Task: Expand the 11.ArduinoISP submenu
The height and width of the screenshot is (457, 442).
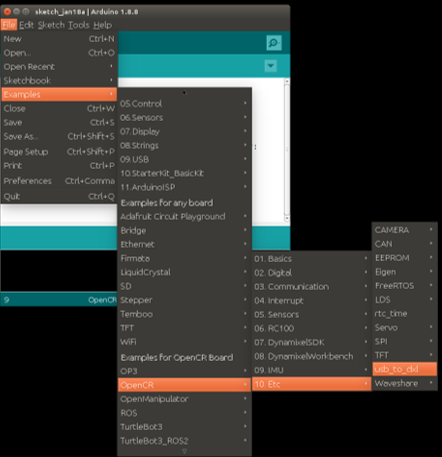Action: (x=185, y=187)
